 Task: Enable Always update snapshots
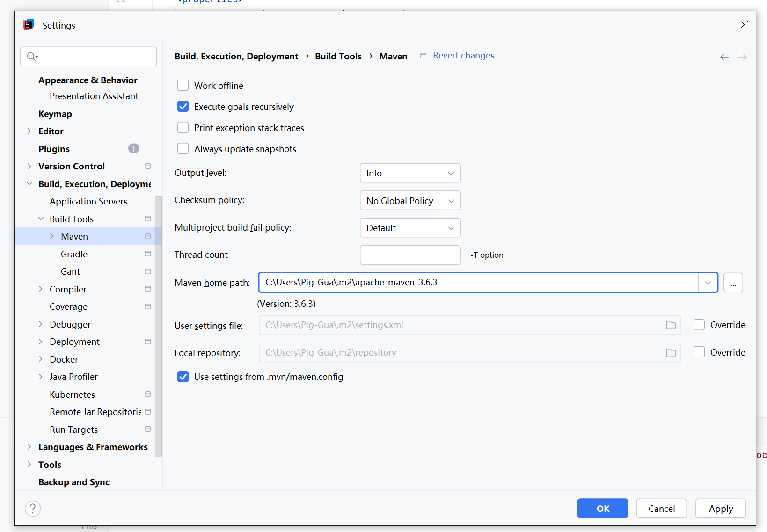pyautogui.click(x=183, y=149)
